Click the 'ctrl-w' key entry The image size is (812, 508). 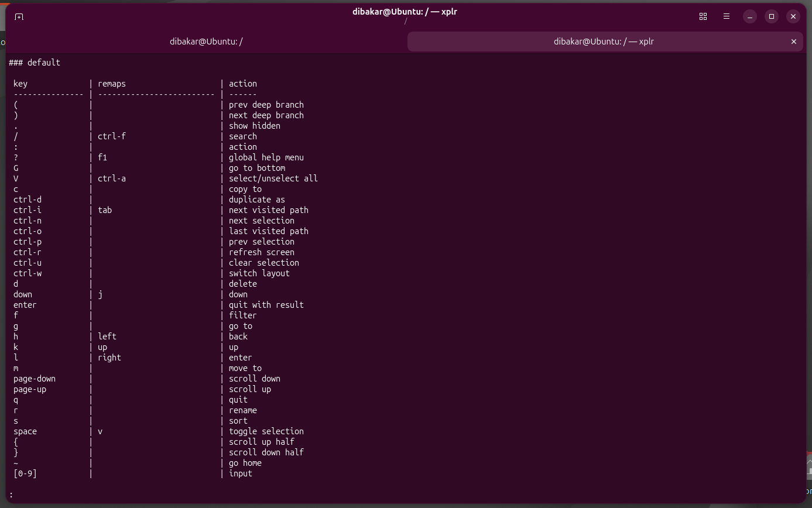tap(28, 273)
